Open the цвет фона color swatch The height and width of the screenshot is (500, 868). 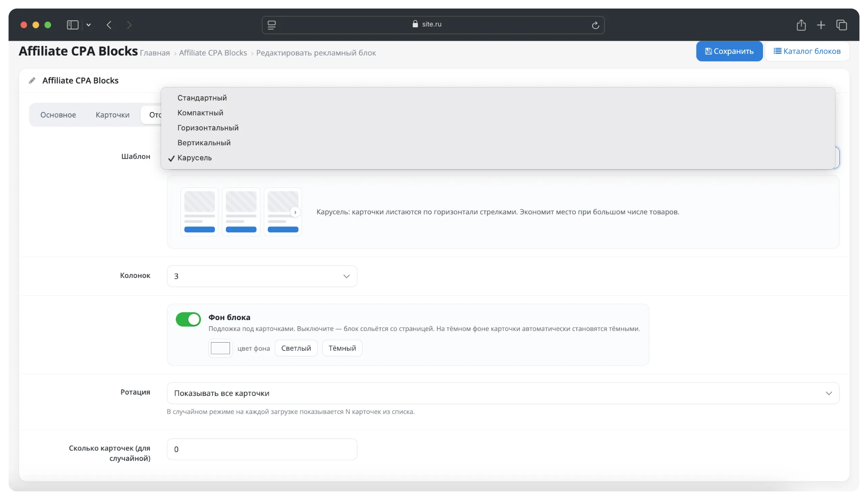point(220,348)
